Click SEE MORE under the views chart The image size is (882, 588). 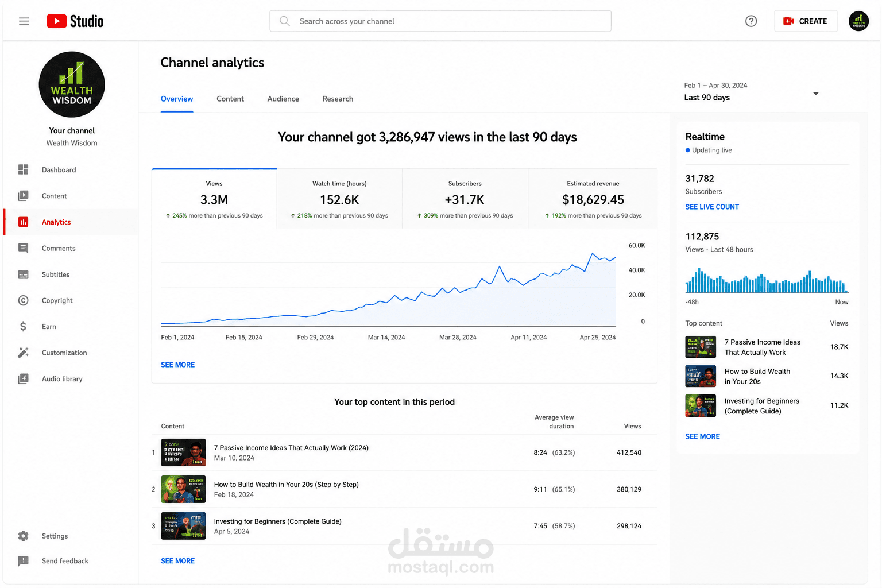pos(177,365)
